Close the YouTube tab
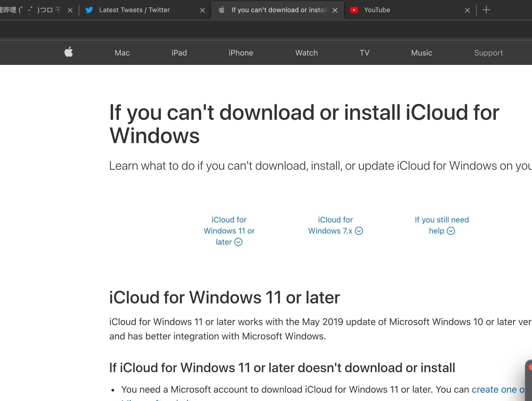 coord(467,11)
